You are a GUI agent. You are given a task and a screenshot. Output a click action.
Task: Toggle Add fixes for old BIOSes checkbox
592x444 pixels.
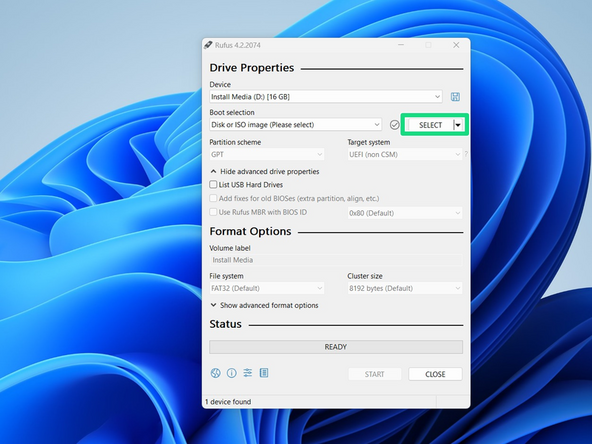click(213, 198)
